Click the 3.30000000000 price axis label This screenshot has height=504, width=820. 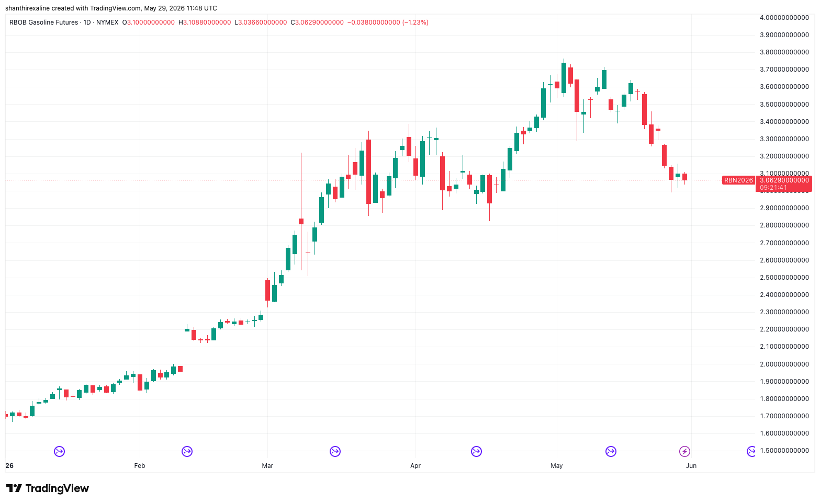point(784,139)
